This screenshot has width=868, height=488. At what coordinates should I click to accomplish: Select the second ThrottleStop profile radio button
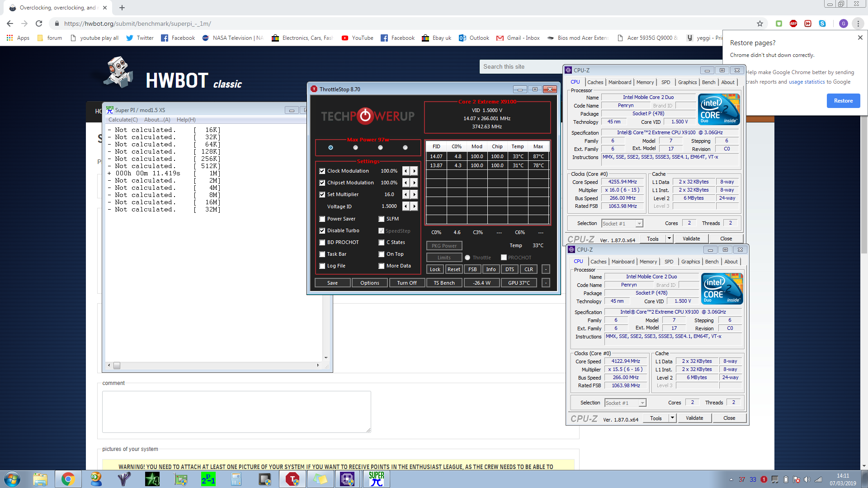point(355,147)
